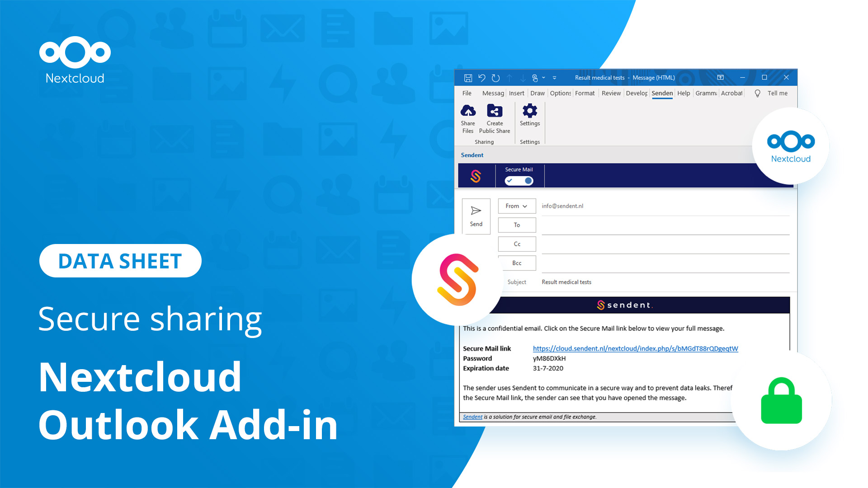The height and width of the screenshot is (488, 868).
Task: Click the Send arrow icon in message
Action: (x=476, y=210)
